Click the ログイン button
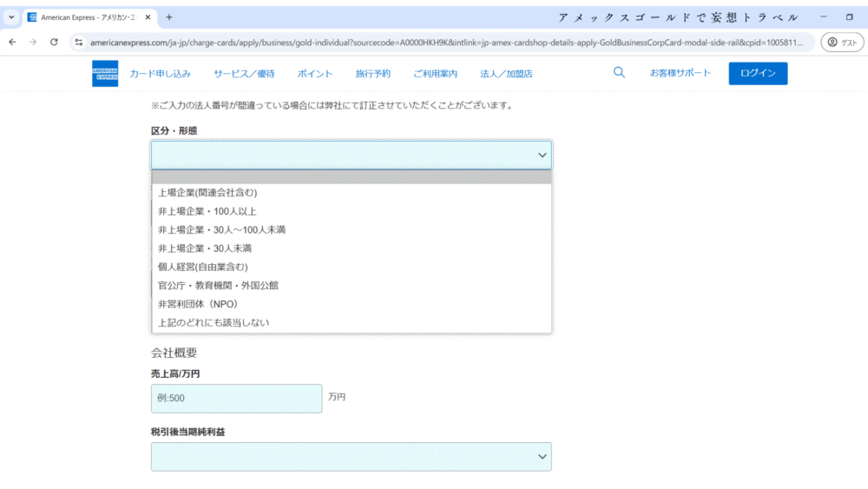The height and width of the screenshot is (489, 868). [758, 73]
